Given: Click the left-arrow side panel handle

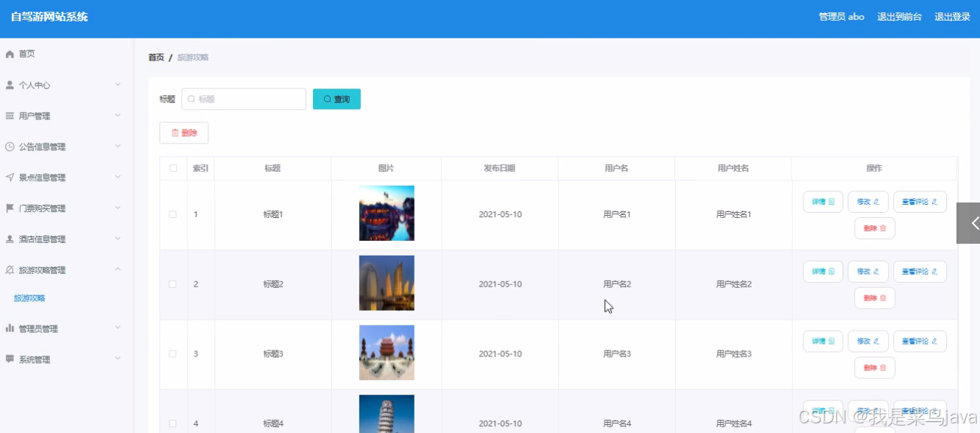Looking at the screenshot, I should (x=968, y=223).
